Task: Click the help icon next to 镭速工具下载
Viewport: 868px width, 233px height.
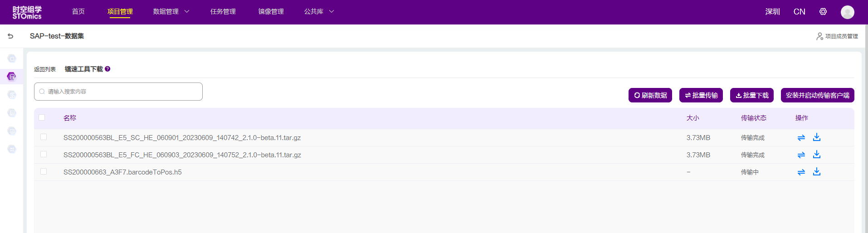Action: tap(107, 69)
